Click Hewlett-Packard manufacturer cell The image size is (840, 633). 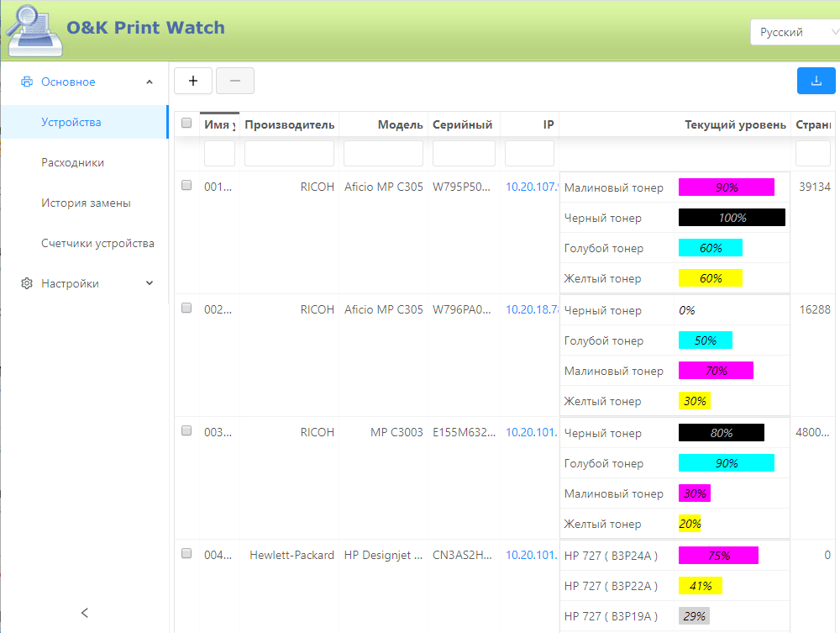292,555
